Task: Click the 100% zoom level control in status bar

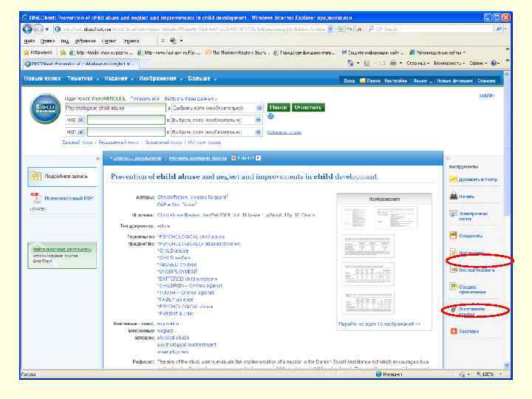Action: click(x=488, y=374)
